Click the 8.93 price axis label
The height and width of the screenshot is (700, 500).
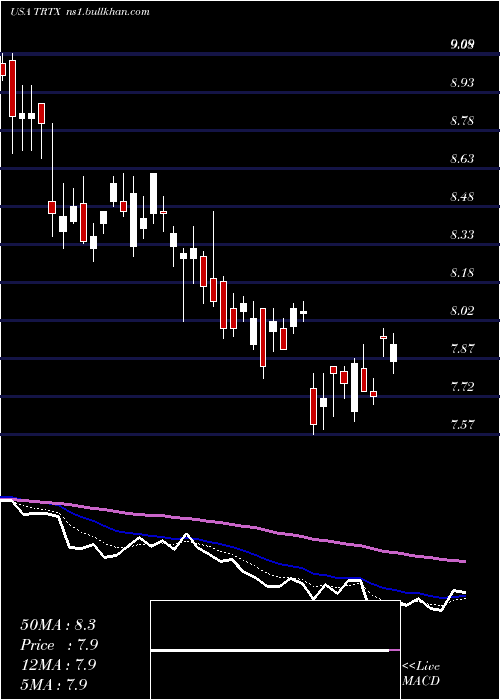(x=462, y=83)
